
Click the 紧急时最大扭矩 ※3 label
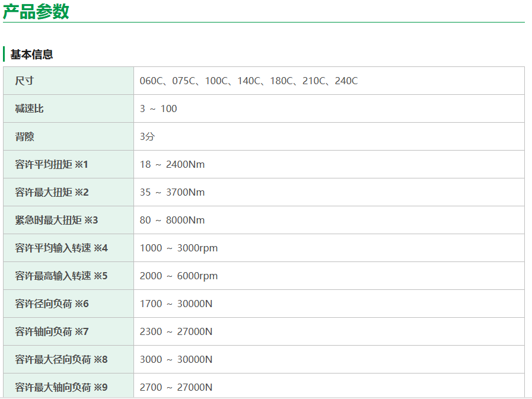coord(56,220)
